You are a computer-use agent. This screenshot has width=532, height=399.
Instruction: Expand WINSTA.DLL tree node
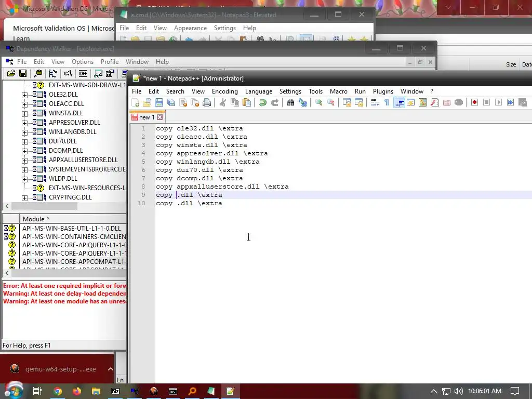tap(24, 114)
